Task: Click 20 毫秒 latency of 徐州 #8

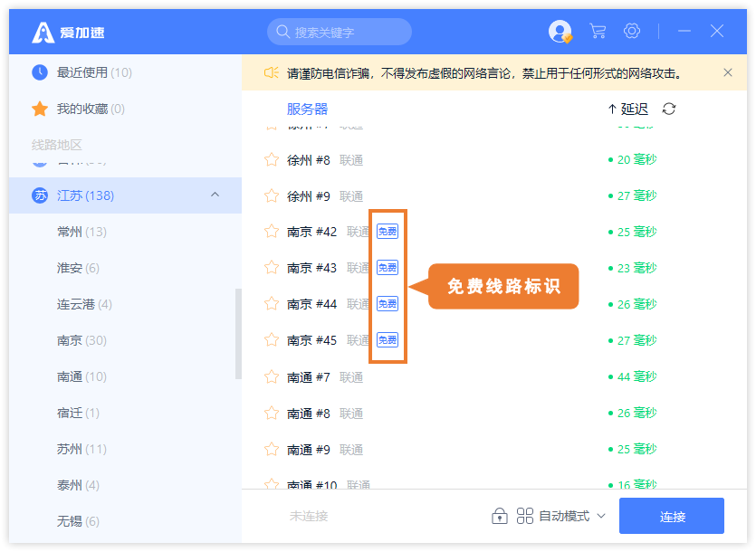Action: point(633,159)
